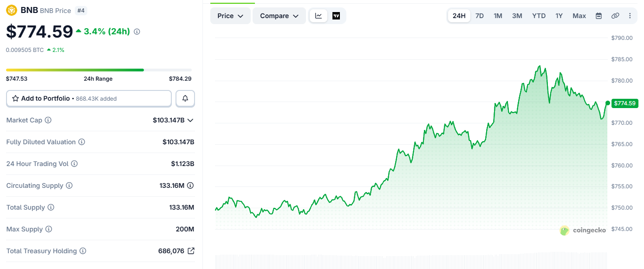The image size is (644, 269).
Task: Click the 0.009505 BTC value
Action: (x=25, y=50)
